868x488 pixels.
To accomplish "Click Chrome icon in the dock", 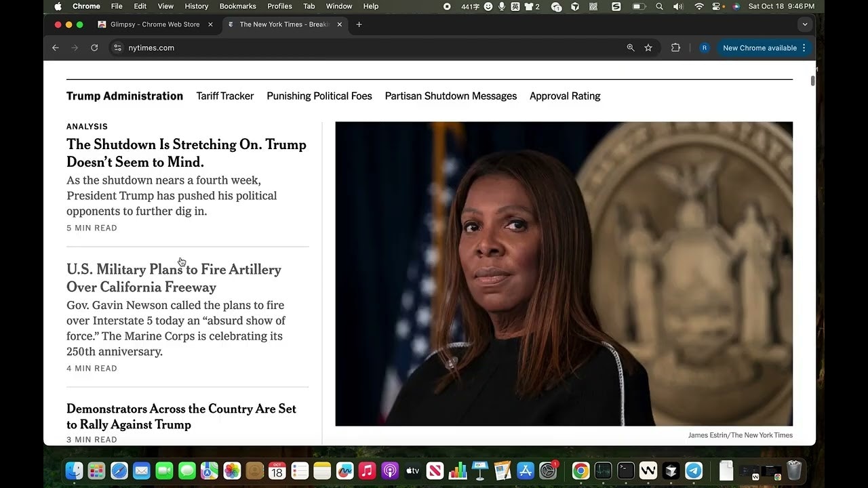I will click(x=580, y=470).
